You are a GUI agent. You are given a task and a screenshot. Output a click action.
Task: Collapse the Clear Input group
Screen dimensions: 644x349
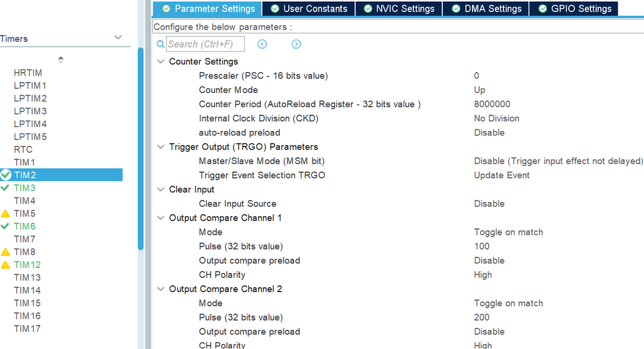pyautogui.click(x=161, y=190)
